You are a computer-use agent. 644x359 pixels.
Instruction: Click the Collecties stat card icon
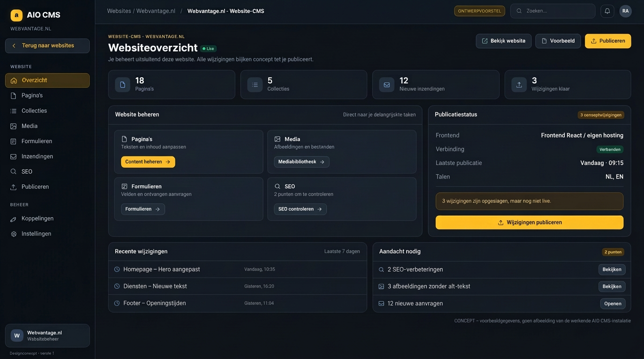point(255,85)
